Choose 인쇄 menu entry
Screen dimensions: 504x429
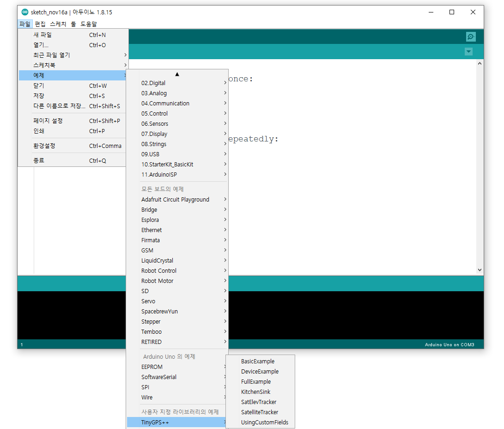[x=73, y=131]
